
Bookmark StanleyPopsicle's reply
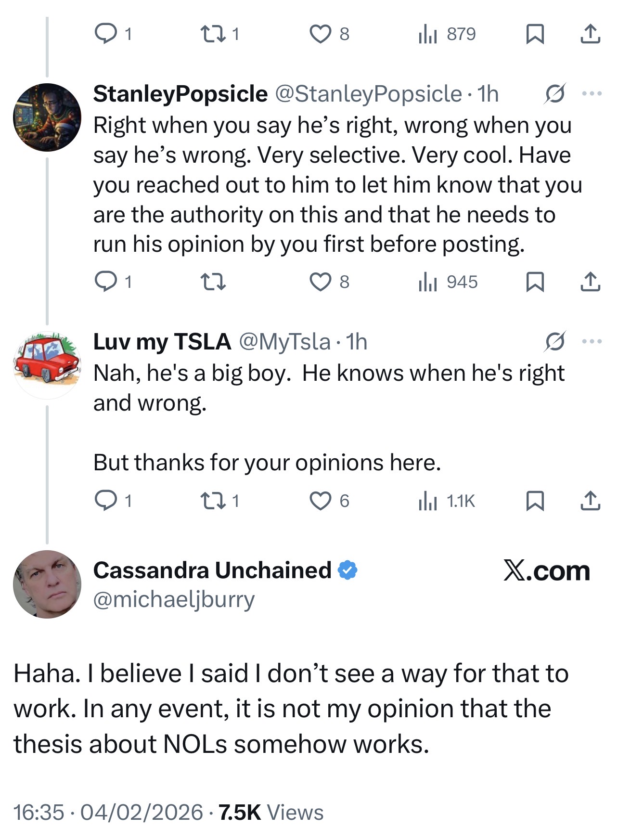pos(535,282)
